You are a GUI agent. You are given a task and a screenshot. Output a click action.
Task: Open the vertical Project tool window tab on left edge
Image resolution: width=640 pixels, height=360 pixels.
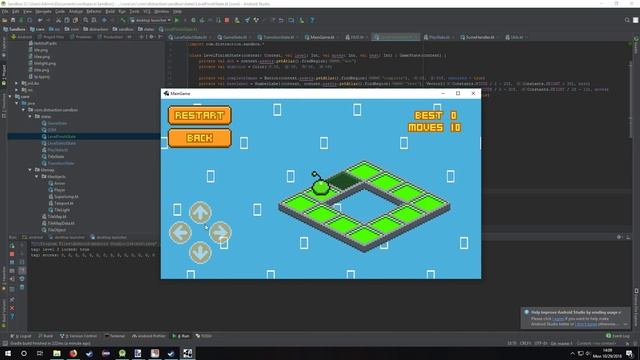(x=4, y=74)
